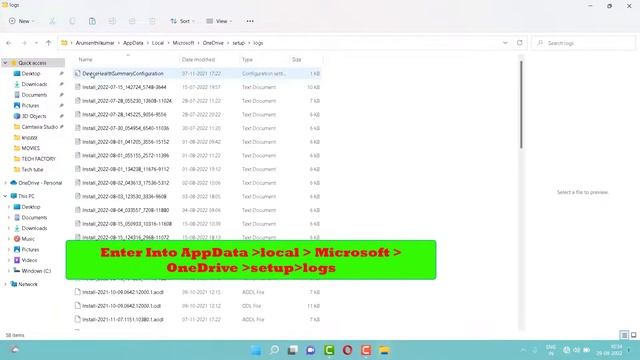The width and height of the screenshot is (640, 360).
Task: Select Install_2022-07-28_055230 file
Action: [197, 101]
